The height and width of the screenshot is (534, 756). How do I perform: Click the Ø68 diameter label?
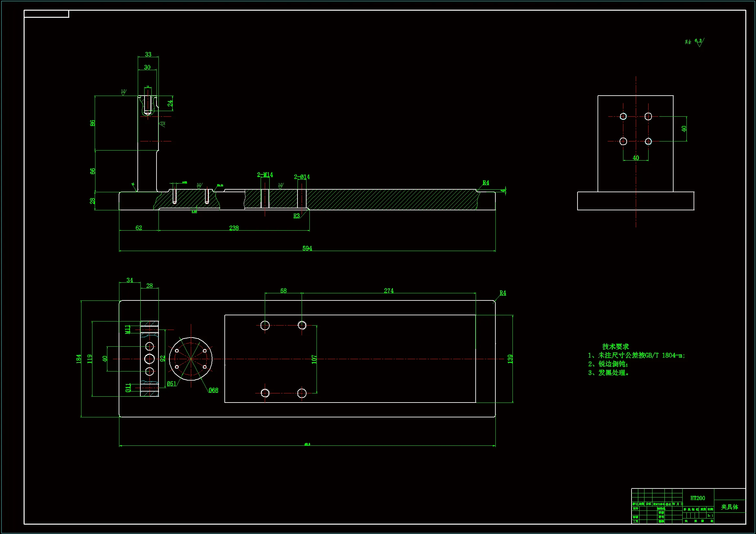pos(213,390)
